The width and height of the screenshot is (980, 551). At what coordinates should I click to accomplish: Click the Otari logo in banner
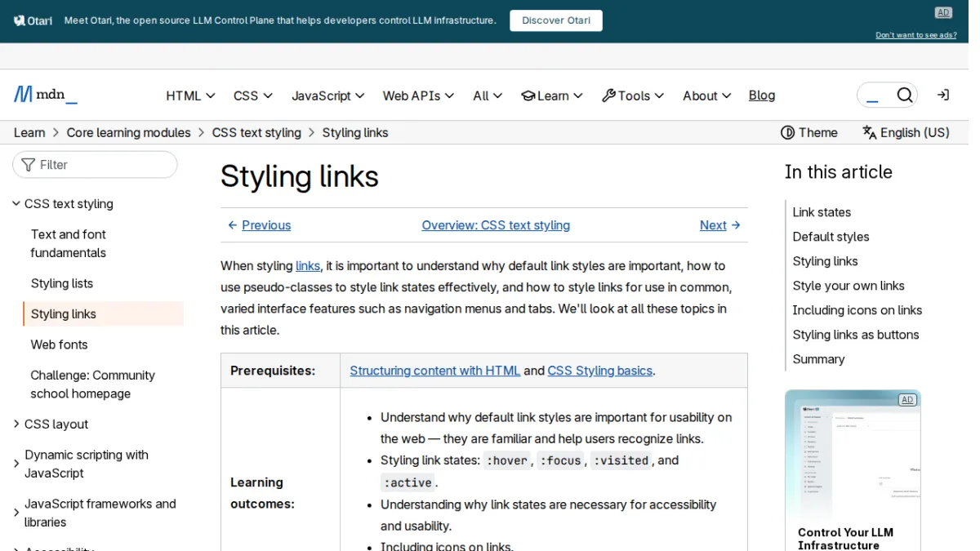pyautogui.click(x=33, y=20)
